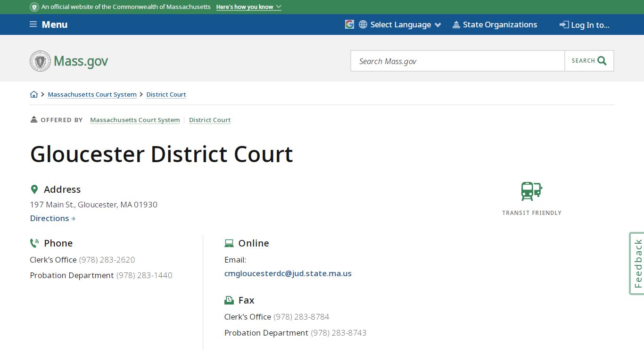Image resolution: width=644 pixels, height=362 pixels.
Task: Click District Court in Offered By row
Action: pos(210,120)
